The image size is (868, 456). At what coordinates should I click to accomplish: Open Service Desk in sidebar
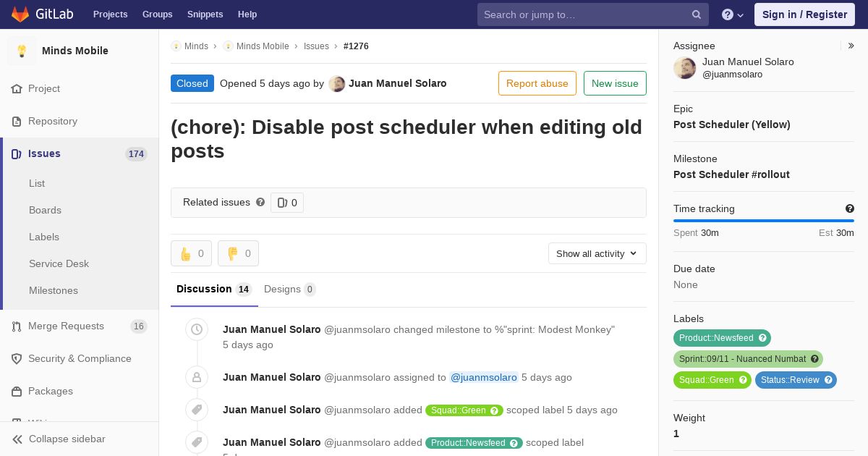click(x=59, y=263)
